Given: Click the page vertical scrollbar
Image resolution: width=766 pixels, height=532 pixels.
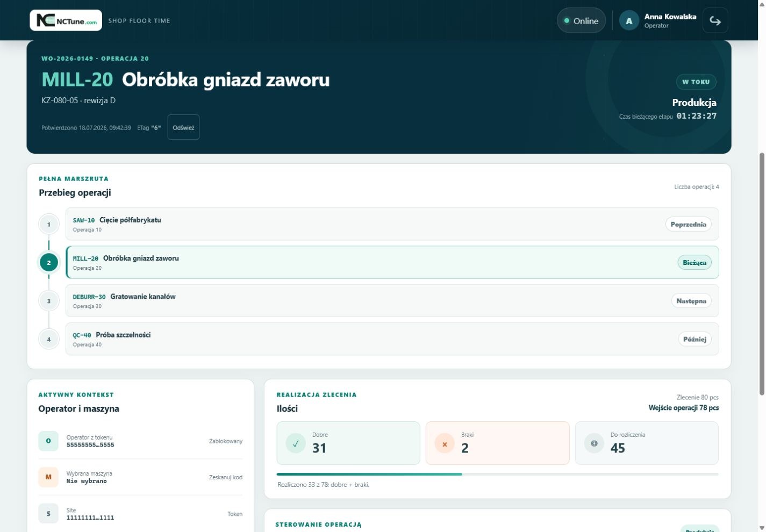Looking at the screenshot, I should click(761, 274).
